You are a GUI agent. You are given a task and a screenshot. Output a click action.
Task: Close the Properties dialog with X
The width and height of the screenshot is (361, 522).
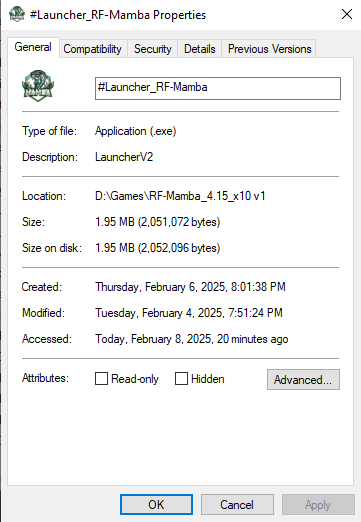pos(347,14)
